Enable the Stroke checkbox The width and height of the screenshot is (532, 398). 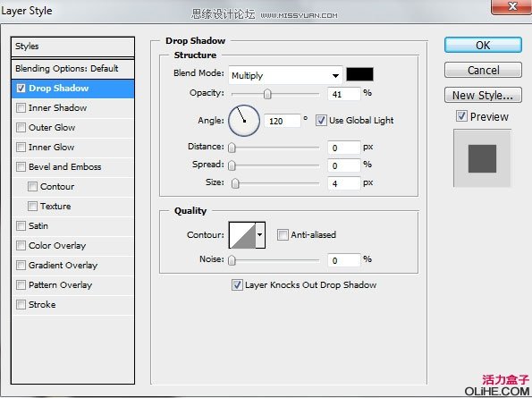(21, 304)
